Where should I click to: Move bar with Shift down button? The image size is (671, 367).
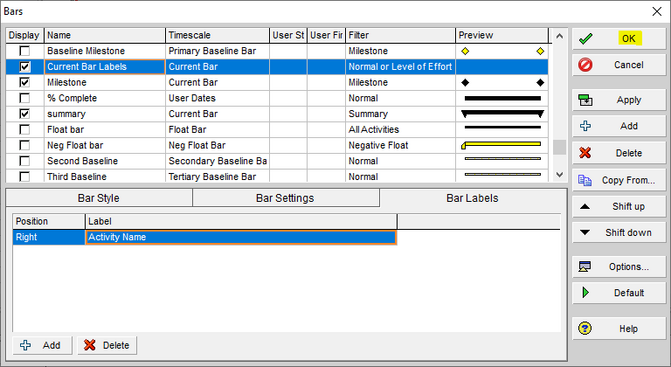click(x=619, y=233)
